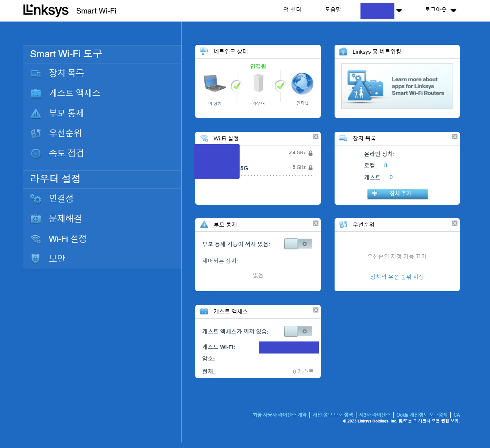Close the Wi-Fi 설정 widget
Screen dimensions: 490x448
click(x=316, y=136)
